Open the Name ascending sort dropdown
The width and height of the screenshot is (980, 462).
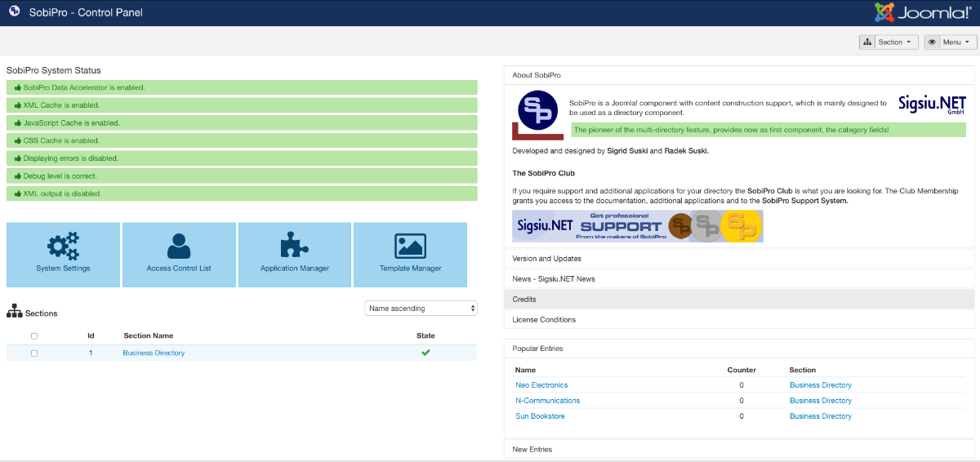coord(421,309)
